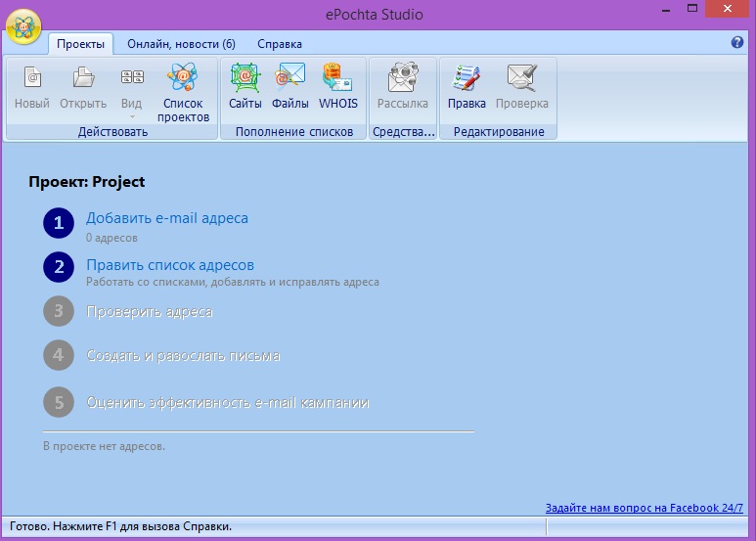The image size is (756, 541).
Task: Click the Пополнение списков group label
Action: point(294,132)
